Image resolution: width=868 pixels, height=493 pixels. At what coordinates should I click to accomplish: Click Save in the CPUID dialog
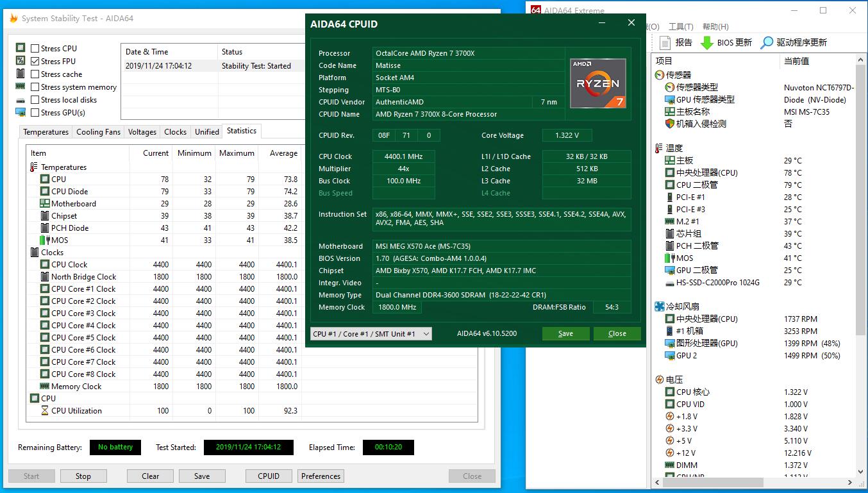[x=565, y=334]
